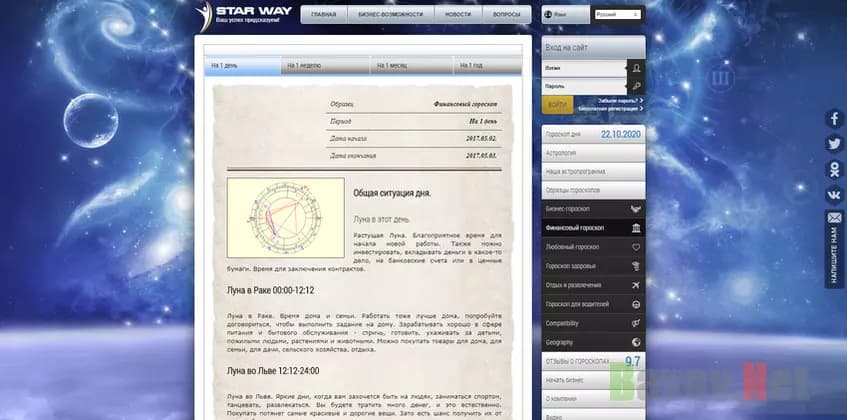Viewport: 847px width, 420px height.
Task: Click the key icon beside Пароль field
Action: 636,87
